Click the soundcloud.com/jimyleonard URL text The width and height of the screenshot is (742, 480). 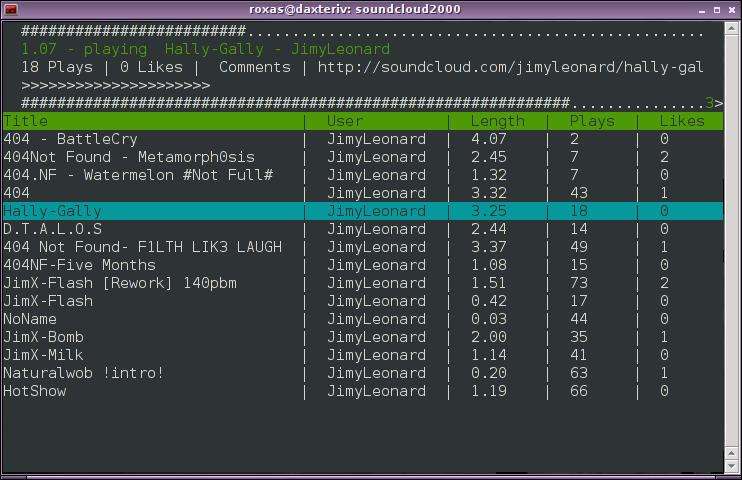pos(511,68)
